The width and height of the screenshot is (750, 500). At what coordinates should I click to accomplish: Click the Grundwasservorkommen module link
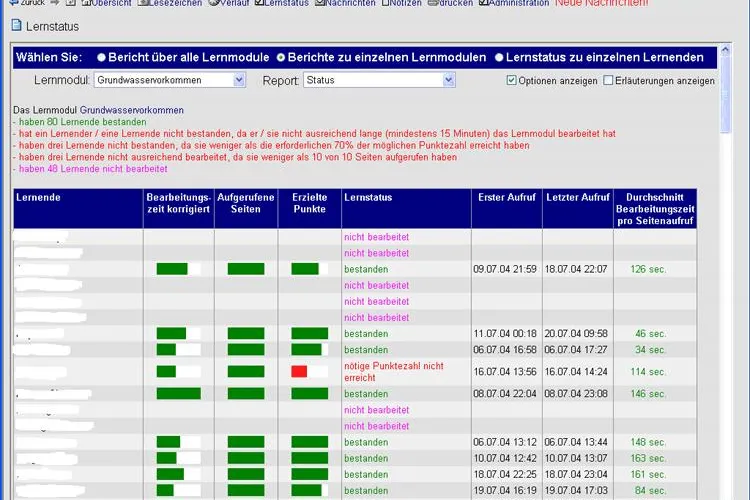click(132, 110)
